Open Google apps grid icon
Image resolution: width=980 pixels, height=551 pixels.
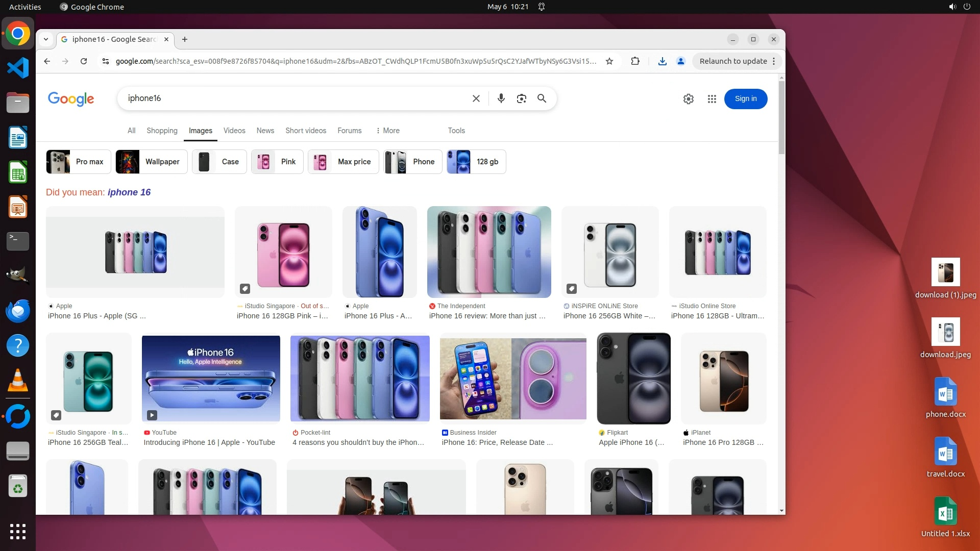click(x=712, y=99)
